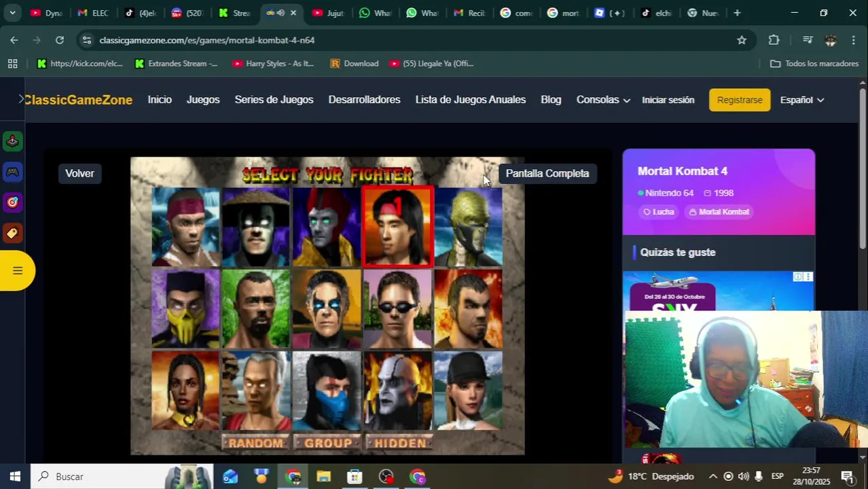The width and height of the screenshot is (868, 489).
Task: Click Iniciar sesión
Action: tap(668, 100)
